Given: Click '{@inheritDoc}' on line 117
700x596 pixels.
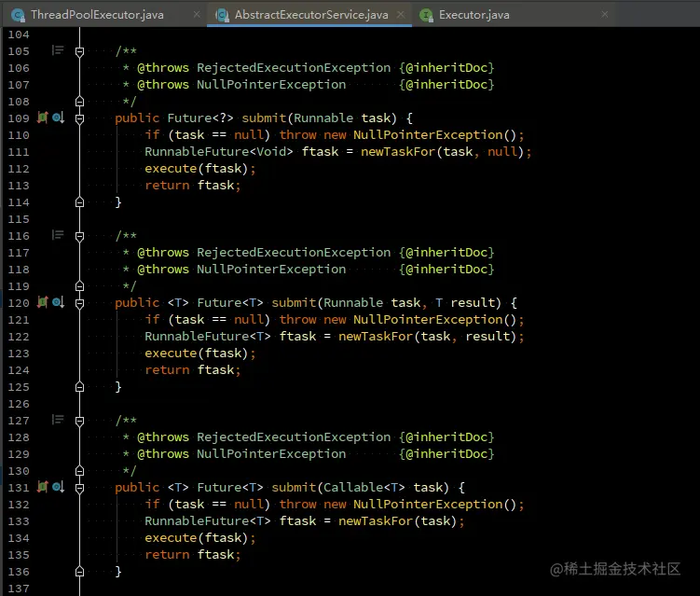Looking at the screenshot, I should click(x=446, y=253).
